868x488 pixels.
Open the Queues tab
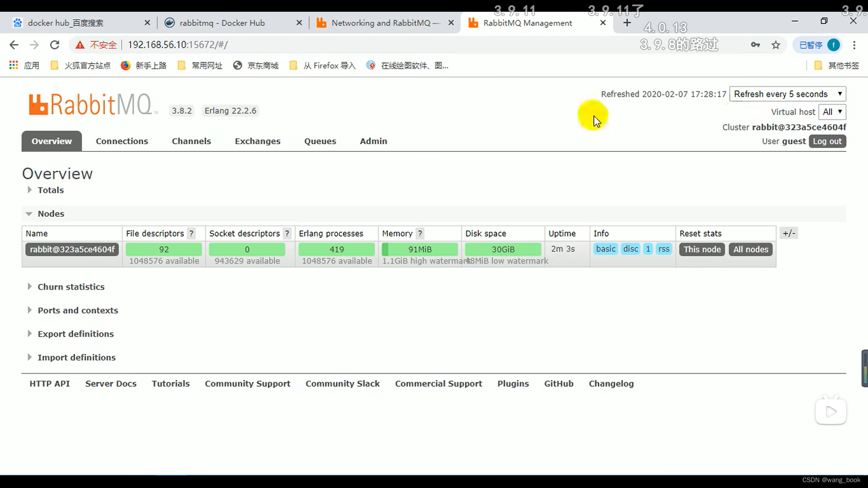(320, 141)
